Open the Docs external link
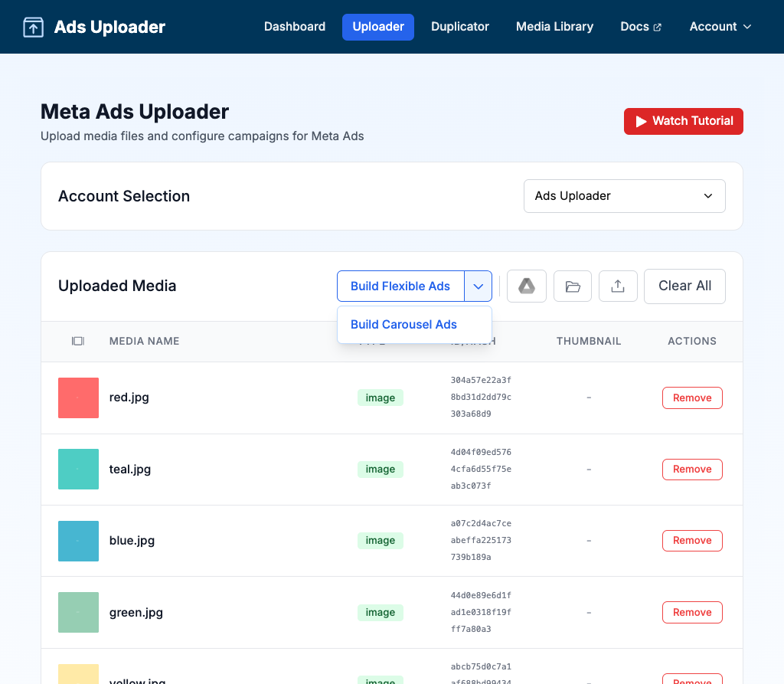This screenshot has height=684, width=784. point(640,27)
